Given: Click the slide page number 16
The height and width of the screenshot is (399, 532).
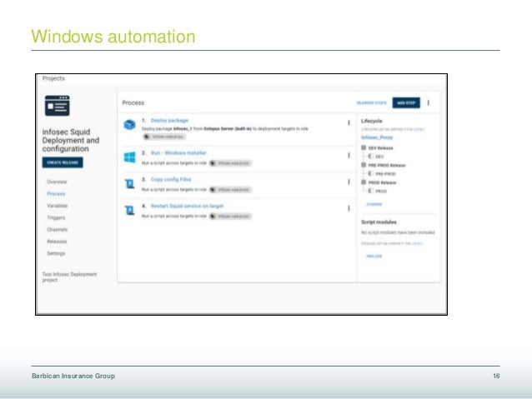Looking at the screenshot, I should [x=496, y=376].
